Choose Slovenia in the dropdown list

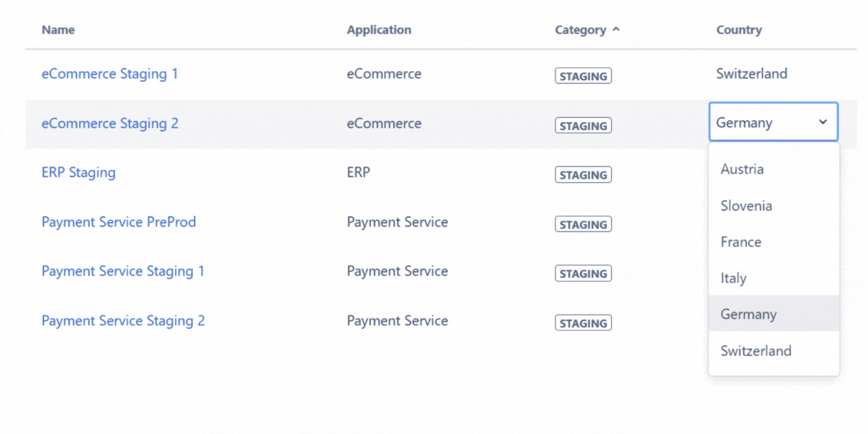(746, 205)
